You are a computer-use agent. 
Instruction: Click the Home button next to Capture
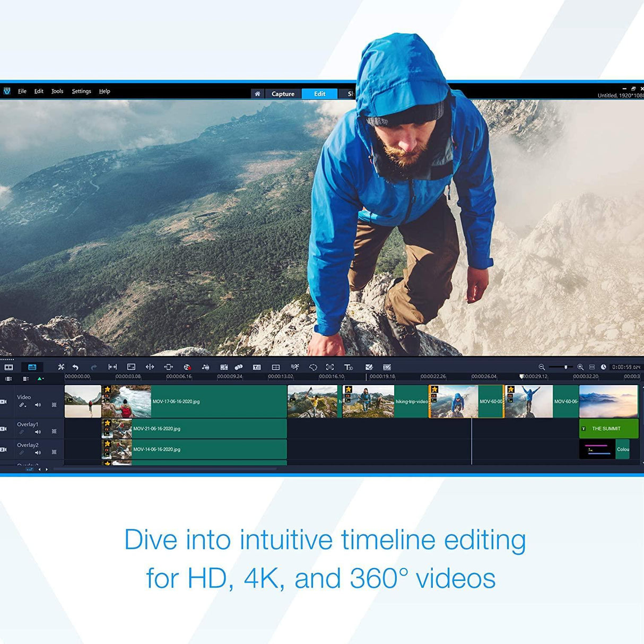click(x=258, y=93)
